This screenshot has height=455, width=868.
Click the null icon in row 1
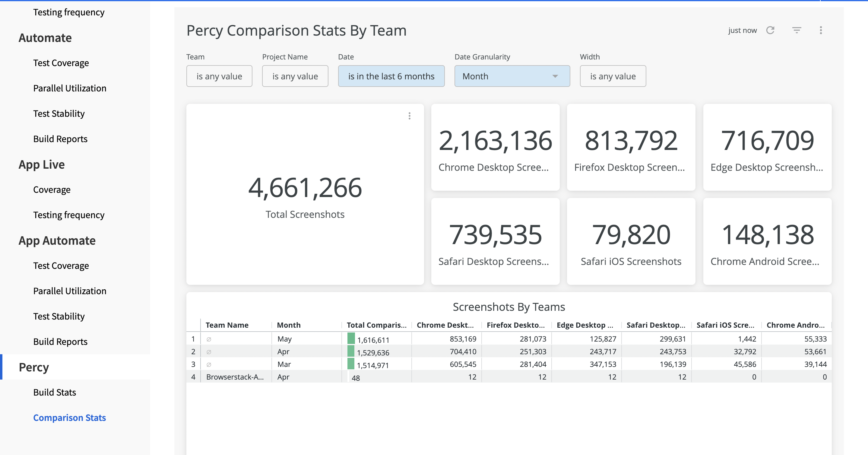click(x=209, y=339)
